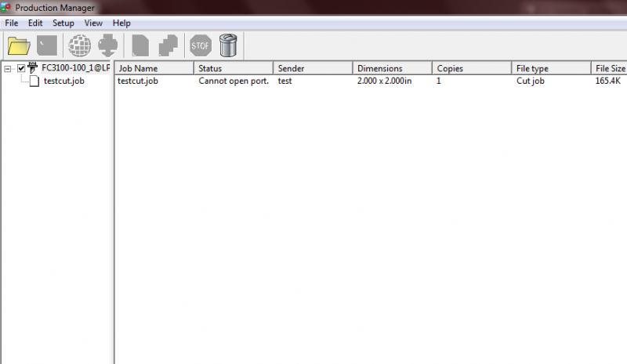Click the testcut.job document icon in tree
The width and height of the screenshot is (627, 364).
(x=34, y=81)
